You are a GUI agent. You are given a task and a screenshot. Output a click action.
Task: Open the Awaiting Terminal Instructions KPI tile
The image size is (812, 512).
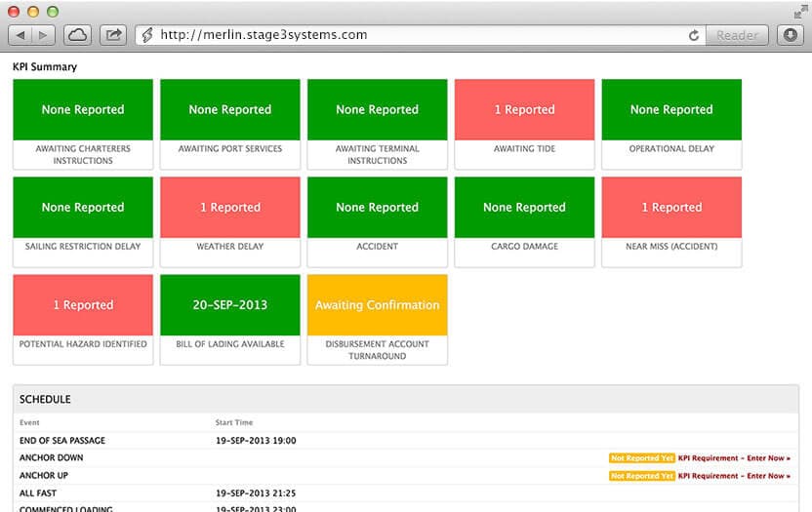click(x=377, y=124)
